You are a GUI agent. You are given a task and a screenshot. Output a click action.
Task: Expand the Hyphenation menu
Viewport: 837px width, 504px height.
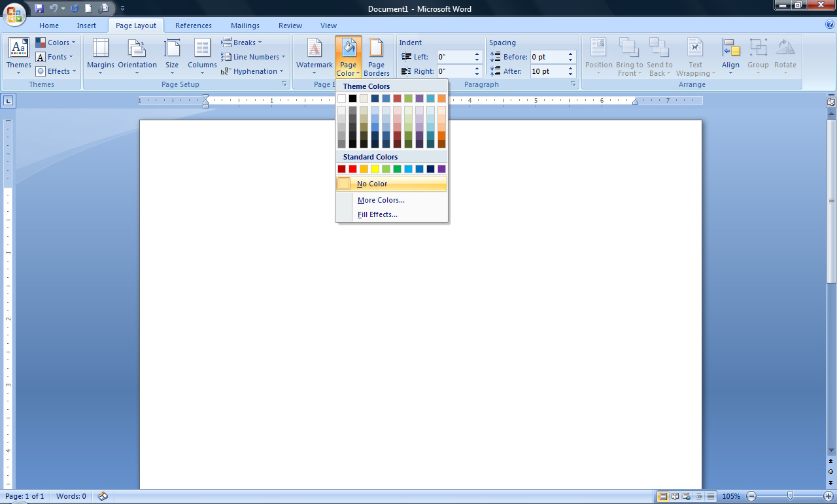point(252,71)
